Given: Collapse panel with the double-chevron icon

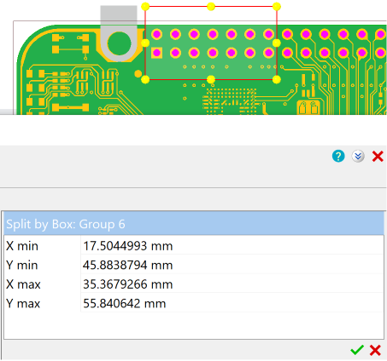Looking at the screenshot, I should (358, 156).
